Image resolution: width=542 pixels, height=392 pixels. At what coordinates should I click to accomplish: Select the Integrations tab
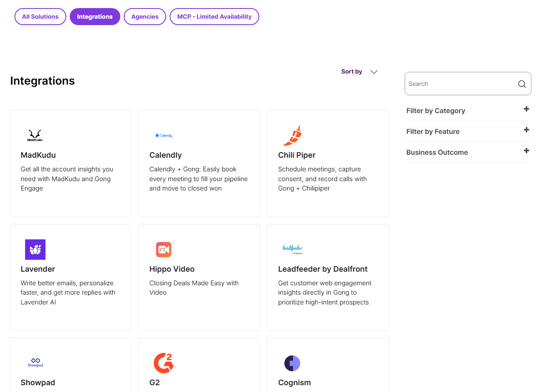(95, 17)
